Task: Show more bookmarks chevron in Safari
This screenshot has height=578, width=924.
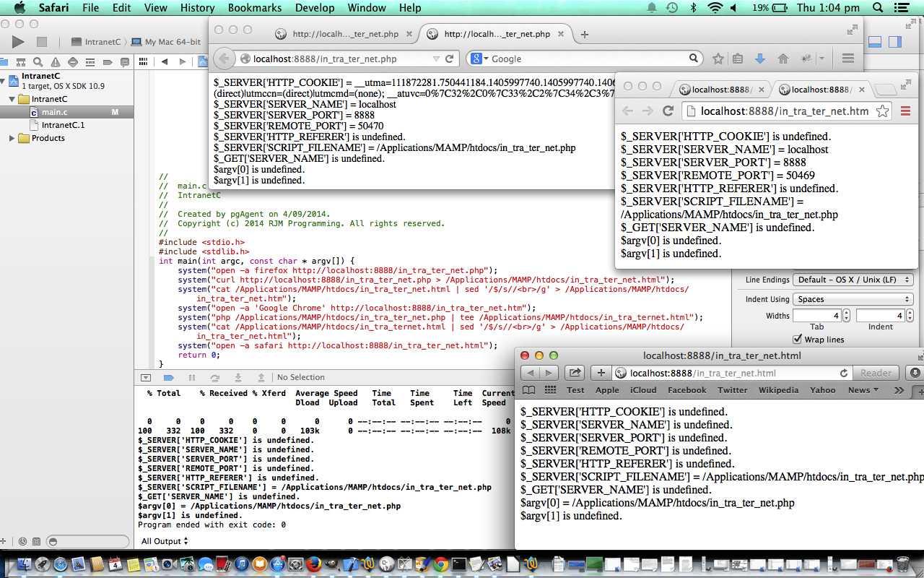Action: (x=899, y=390)
